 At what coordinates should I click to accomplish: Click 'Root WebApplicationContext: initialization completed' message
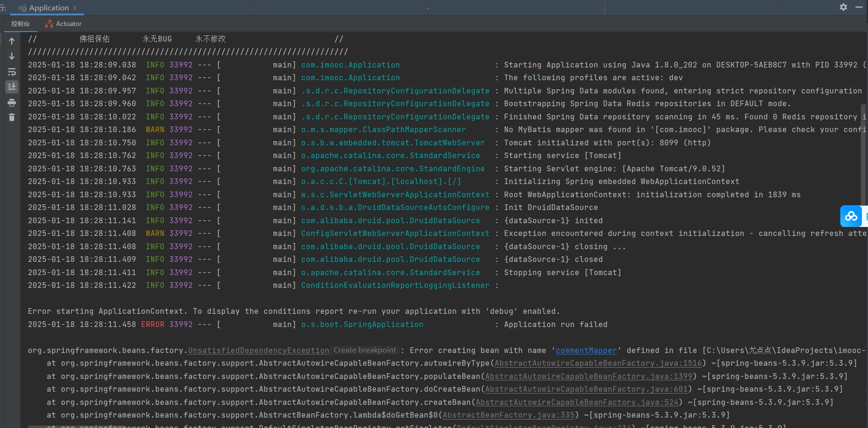click(x=652, y=195)
